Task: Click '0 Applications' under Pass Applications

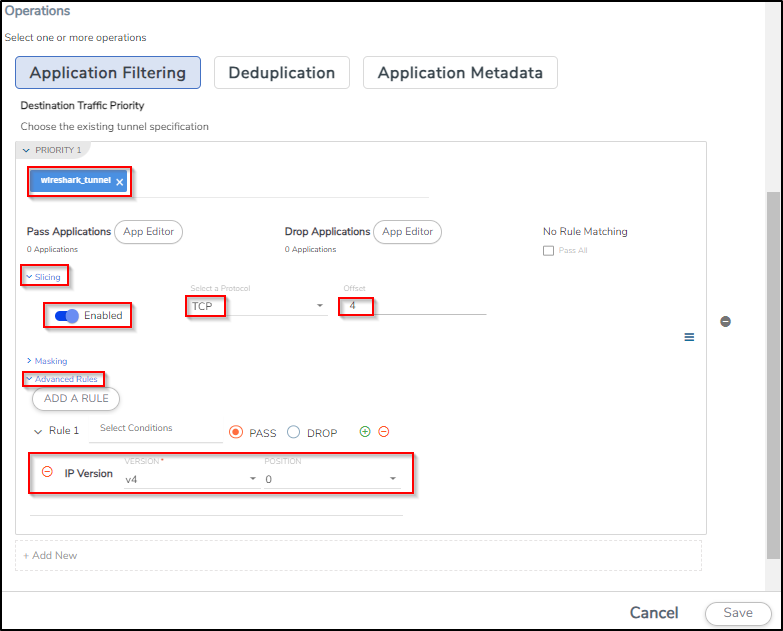Action: point(52,249)
